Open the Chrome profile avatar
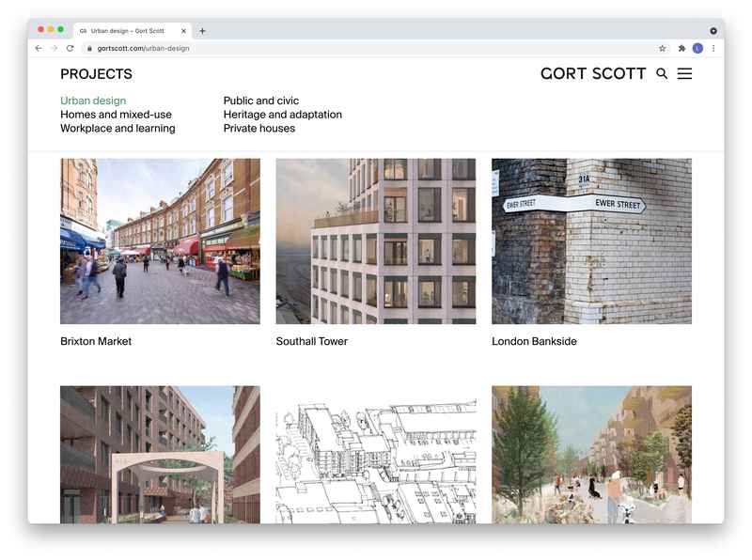This screenshot has width=752, height=560. coord(697,49)
